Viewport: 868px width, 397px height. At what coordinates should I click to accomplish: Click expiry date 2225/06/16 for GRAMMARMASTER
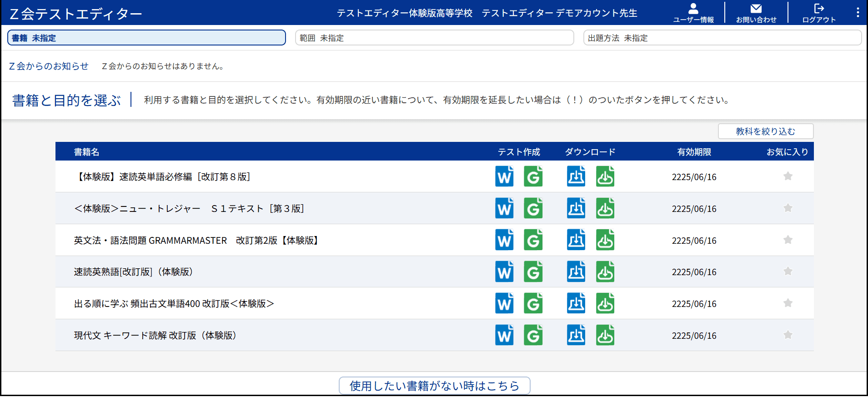point(694,241)
